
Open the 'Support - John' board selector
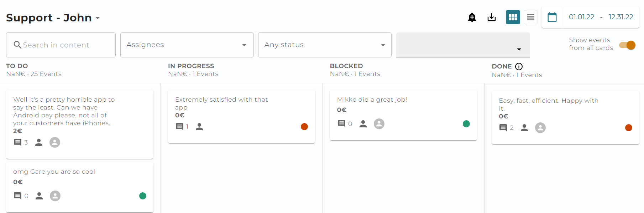coord(53,17)
